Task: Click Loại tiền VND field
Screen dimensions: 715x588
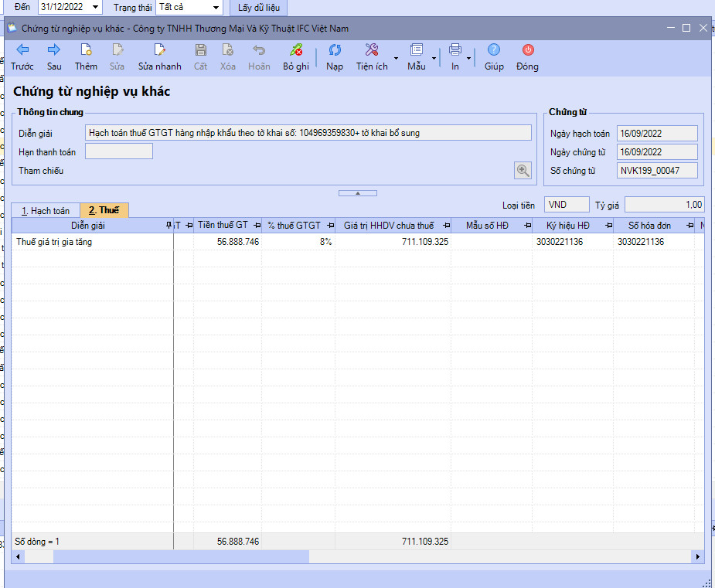Action: click(x=567, y=205)
